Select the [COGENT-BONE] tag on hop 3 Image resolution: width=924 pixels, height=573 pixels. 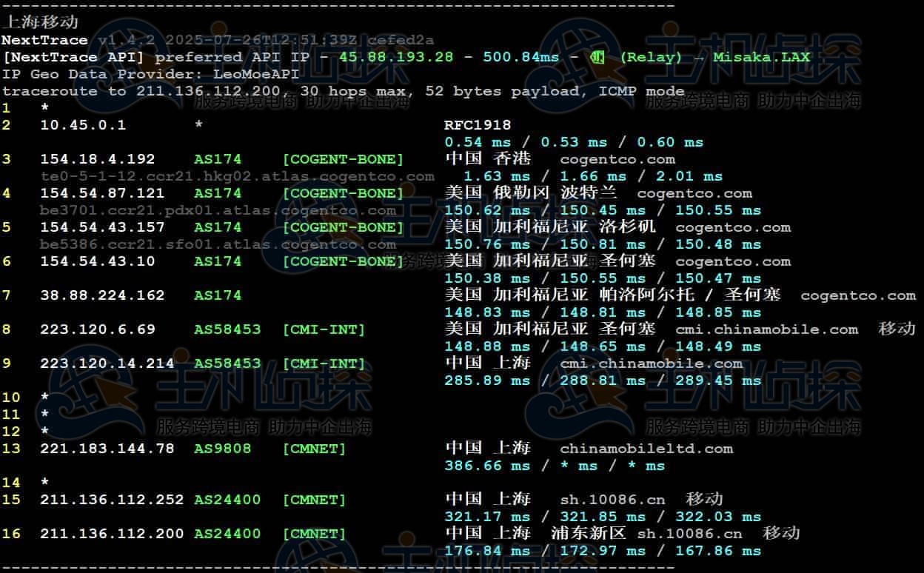344,158
